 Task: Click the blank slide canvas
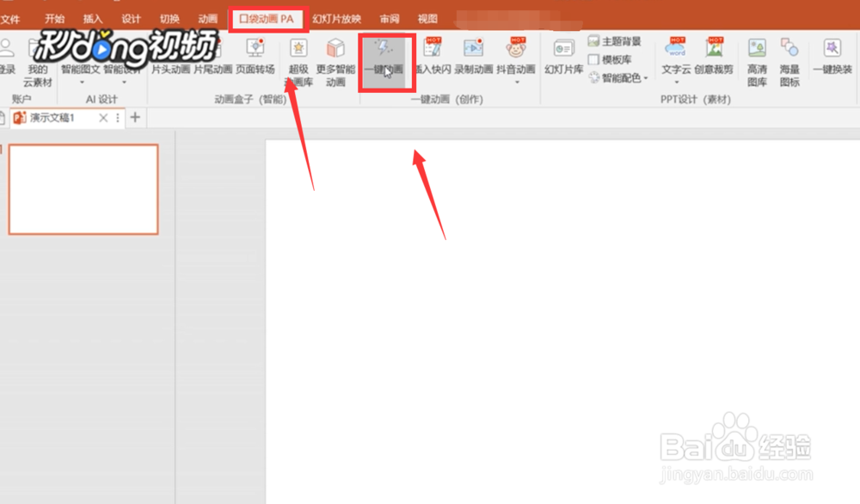tap(562, 322)
